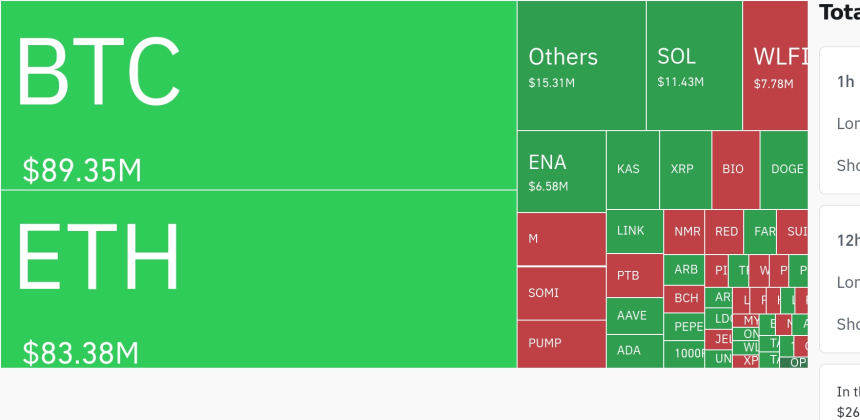The height and width of the screenshot is (420, 860).
Task: Open the Others $15.31M block
Action: [x=581, y=66]
